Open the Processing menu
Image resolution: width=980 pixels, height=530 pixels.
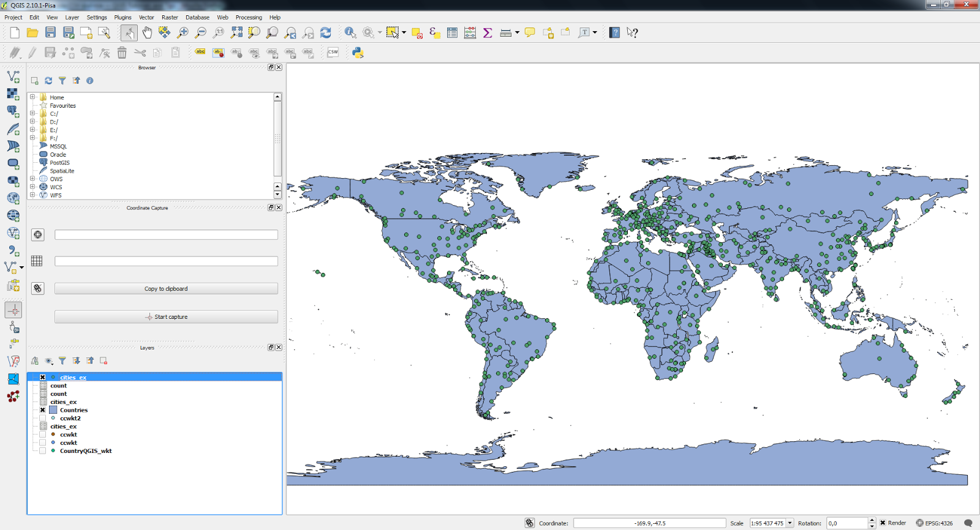248,17
